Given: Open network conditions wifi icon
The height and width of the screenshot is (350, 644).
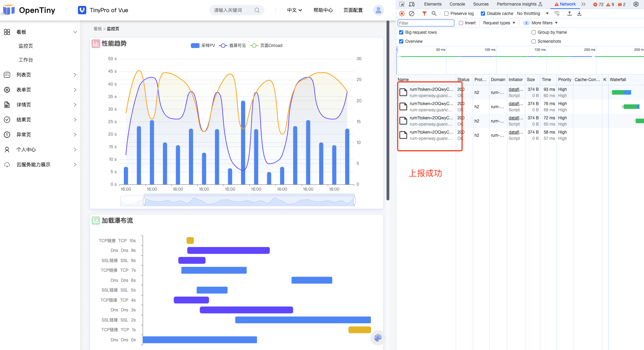Looking at the screenshot, I should [x=557, y=14].
